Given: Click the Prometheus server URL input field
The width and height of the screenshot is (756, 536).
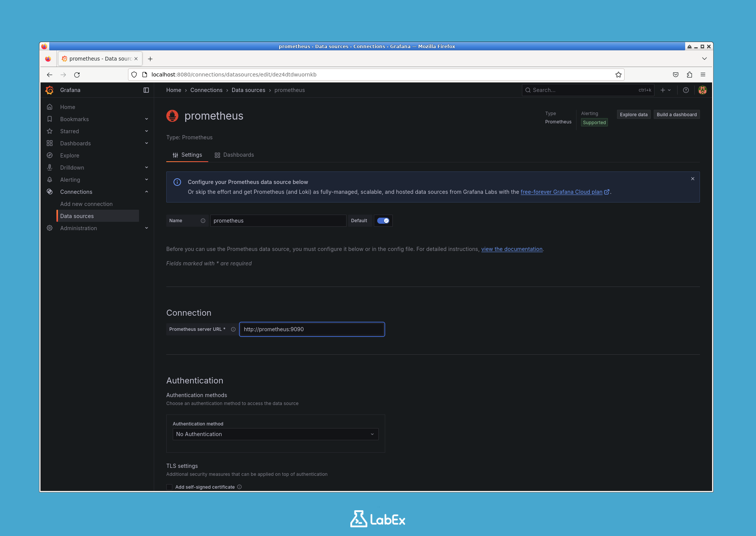Looking at the screenshot, I should (x=311, y=329).
